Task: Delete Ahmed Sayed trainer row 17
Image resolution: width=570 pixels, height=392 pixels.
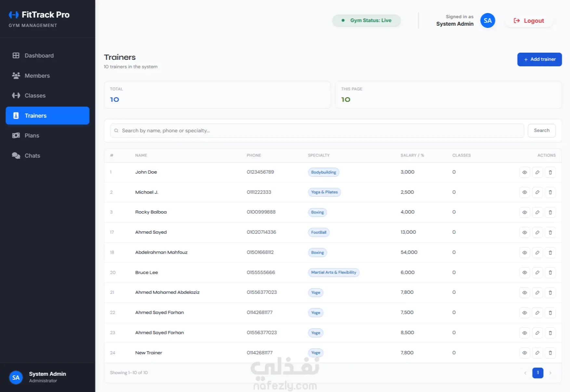Action: point(550,232)
